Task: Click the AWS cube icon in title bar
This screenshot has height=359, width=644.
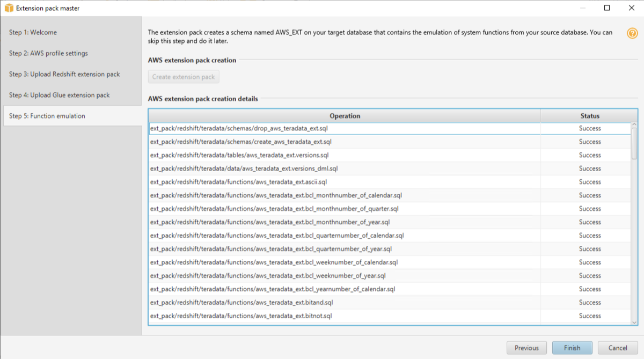Action: (x=8, y=8)
